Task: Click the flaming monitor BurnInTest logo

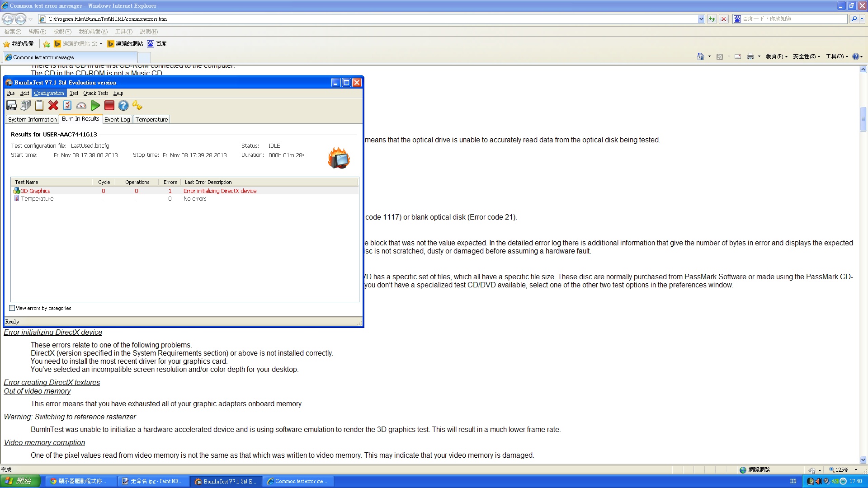Action: coord(339,158)
